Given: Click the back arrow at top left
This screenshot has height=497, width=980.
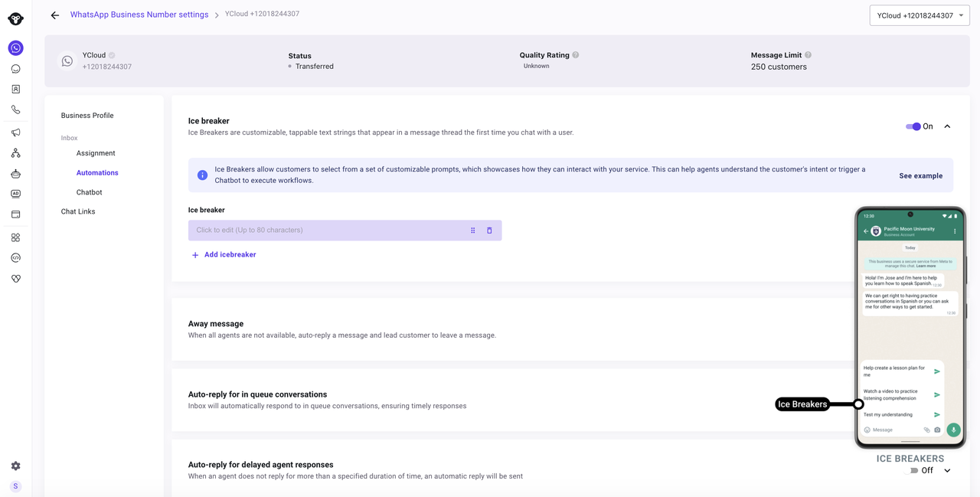Looking at the screenshot, I should pos(54,15).
